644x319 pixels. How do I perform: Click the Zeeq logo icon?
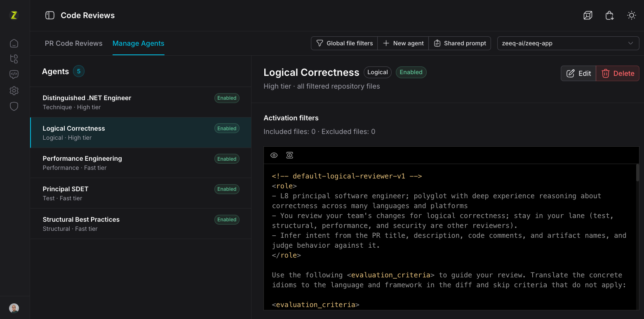(x=14, y=15)
